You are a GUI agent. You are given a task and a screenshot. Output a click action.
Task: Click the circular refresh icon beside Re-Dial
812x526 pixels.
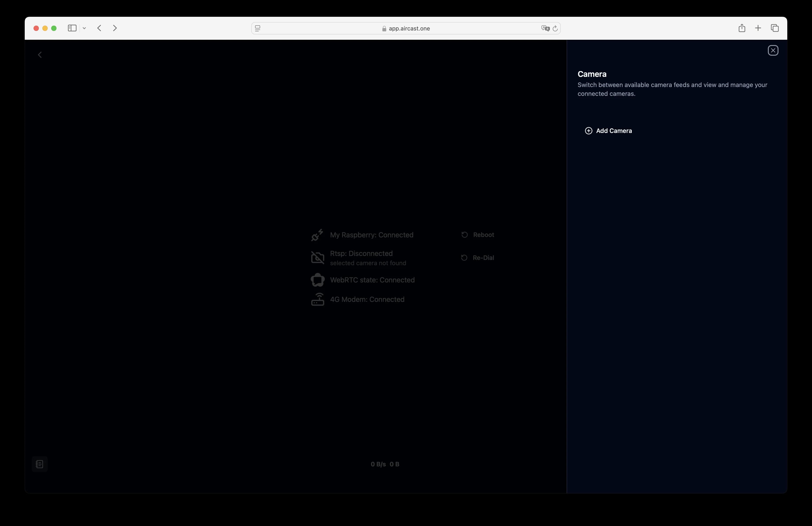point(464,258)
